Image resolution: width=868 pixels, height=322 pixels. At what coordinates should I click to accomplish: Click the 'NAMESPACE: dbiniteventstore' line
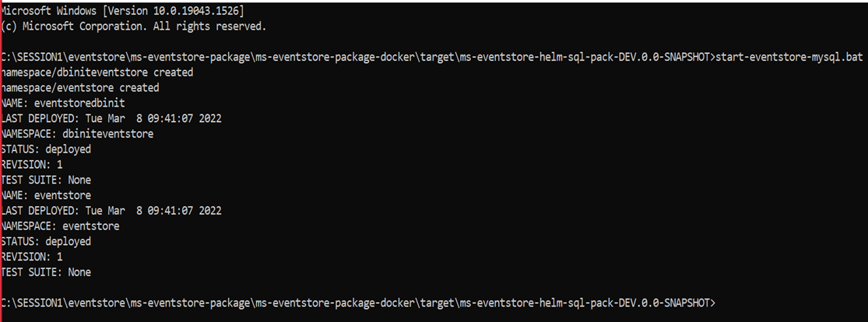[x=77, y=134]
